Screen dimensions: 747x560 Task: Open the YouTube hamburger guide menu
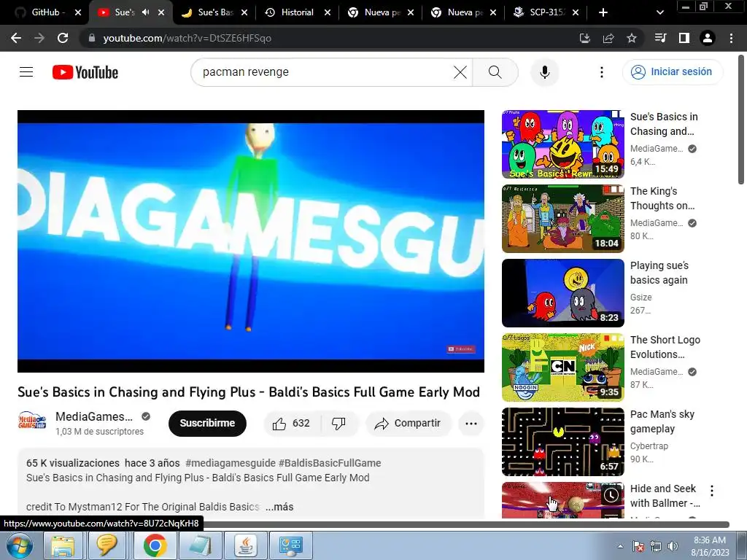26,72
